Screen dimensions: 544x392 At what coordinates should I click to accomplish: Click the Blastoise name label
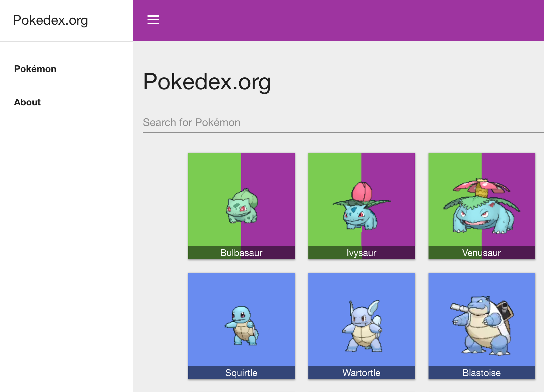(482, 373)
